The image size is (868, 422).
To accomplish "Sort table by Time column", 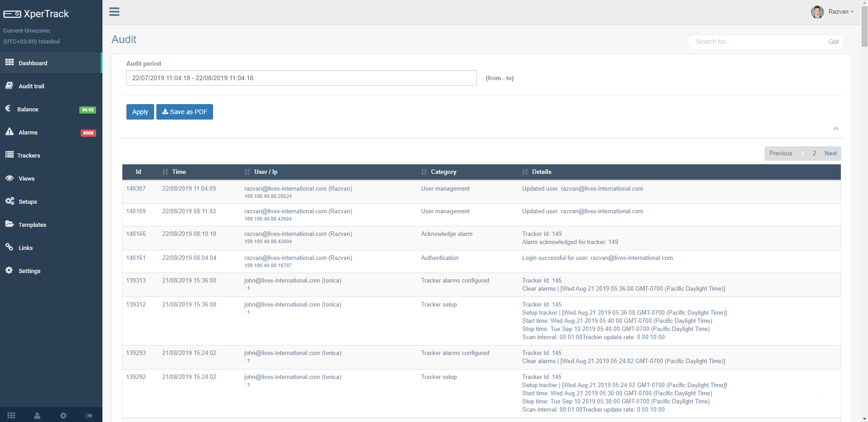I will pos(179,172).
